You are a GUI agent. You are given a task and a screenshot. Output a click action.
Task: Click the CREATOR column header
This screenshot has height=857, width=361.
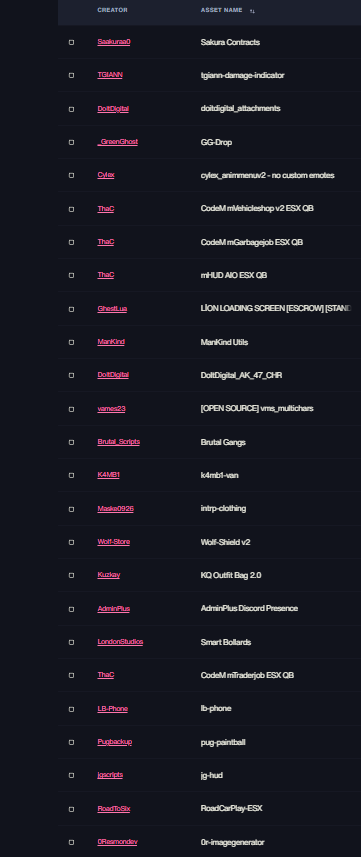(113, 10)
